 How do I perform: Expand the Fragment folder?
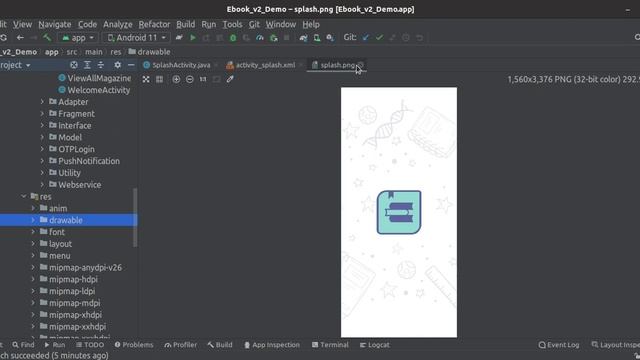42,113
